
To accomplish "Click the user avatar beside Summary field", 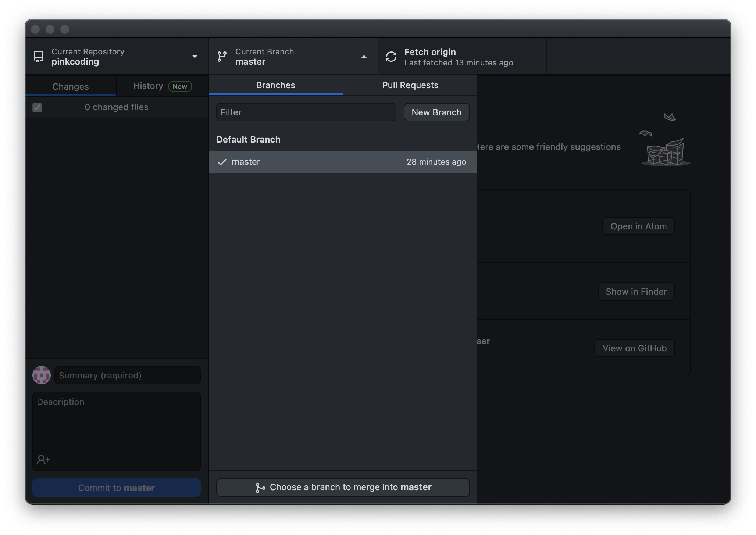I will [x=42, y=375].
